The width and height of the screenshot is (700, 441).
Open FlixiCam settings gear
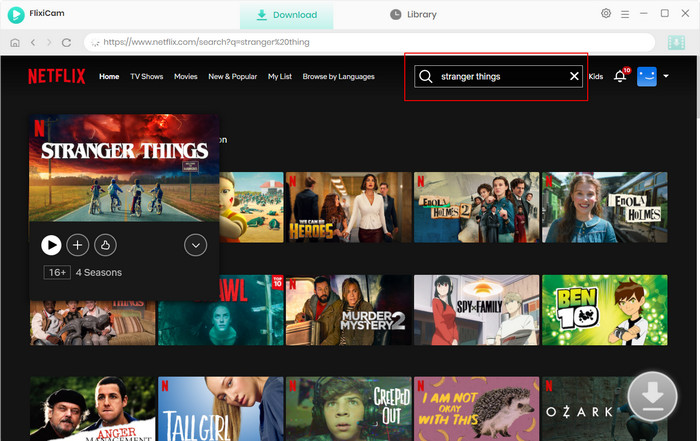click(x=606, y=13)
